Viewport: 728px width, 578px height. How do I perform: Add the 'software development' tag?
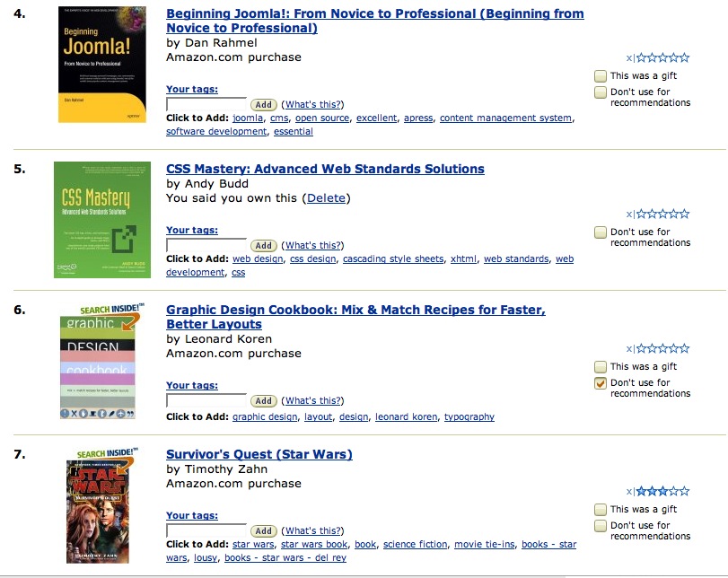coord(216,131)
